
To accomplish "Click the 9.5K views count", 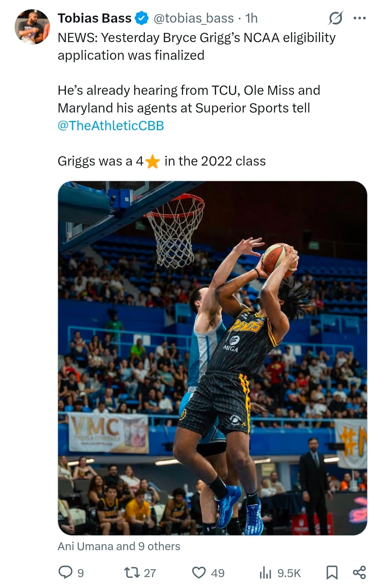I will click(289, 573).
